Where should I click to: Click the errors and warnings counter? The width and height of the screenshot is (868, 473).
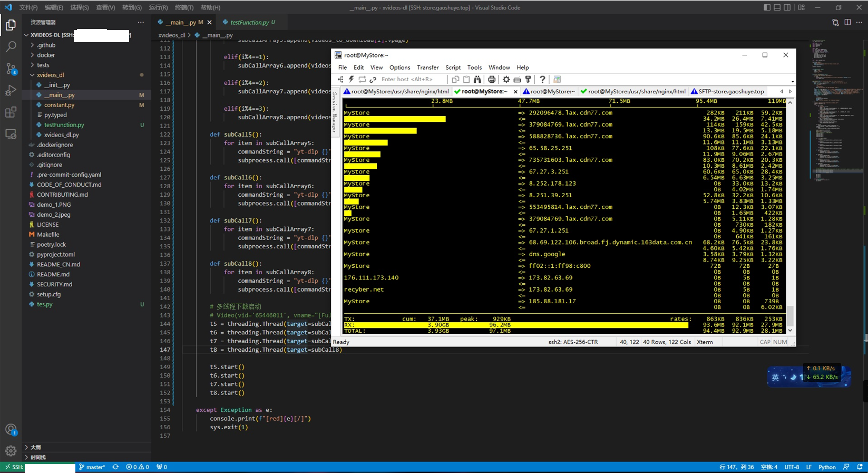coord(138,467)
